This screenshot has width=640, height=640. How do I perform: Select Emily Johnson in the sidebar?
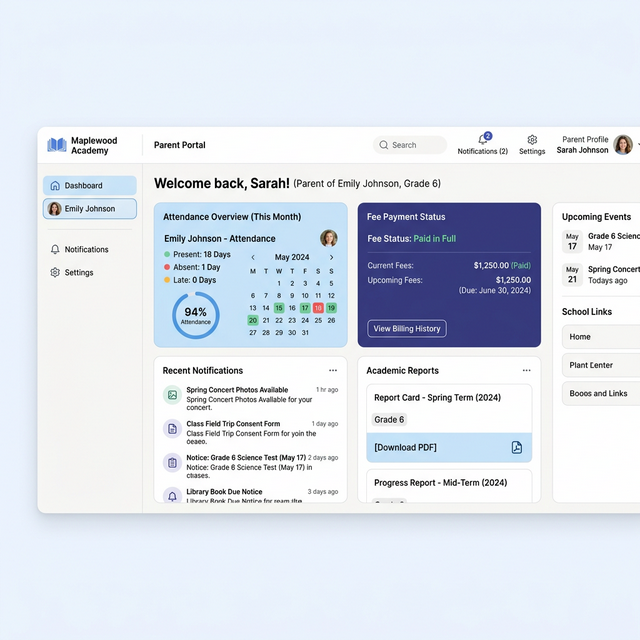coord(90,209)
